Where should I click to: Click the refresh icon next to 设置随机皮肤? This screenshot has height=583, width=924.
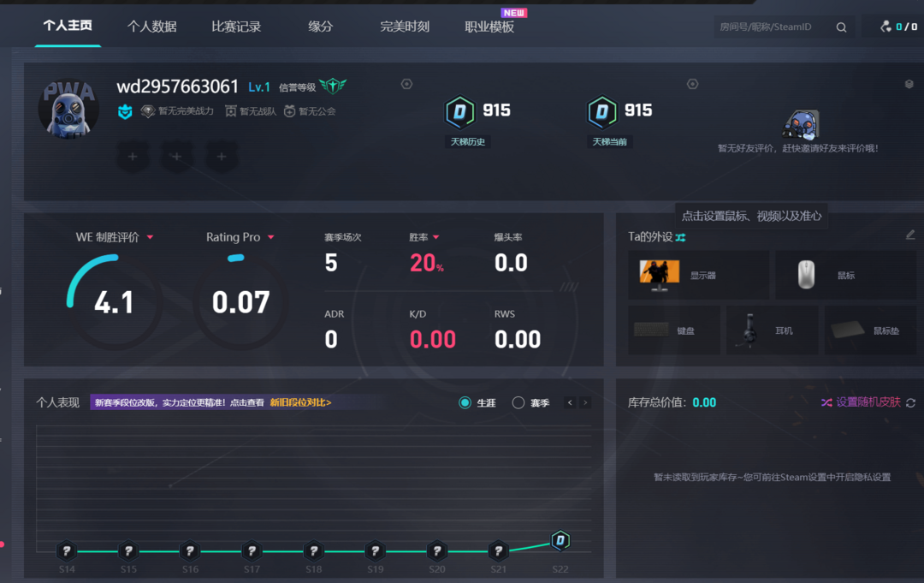pos(910,402)
